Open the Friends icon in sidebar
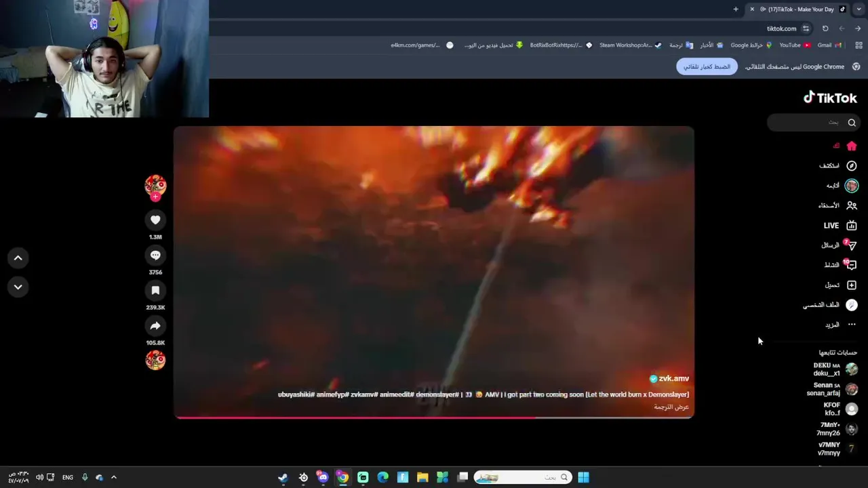 pyautogui.click(x=852, y=205)
